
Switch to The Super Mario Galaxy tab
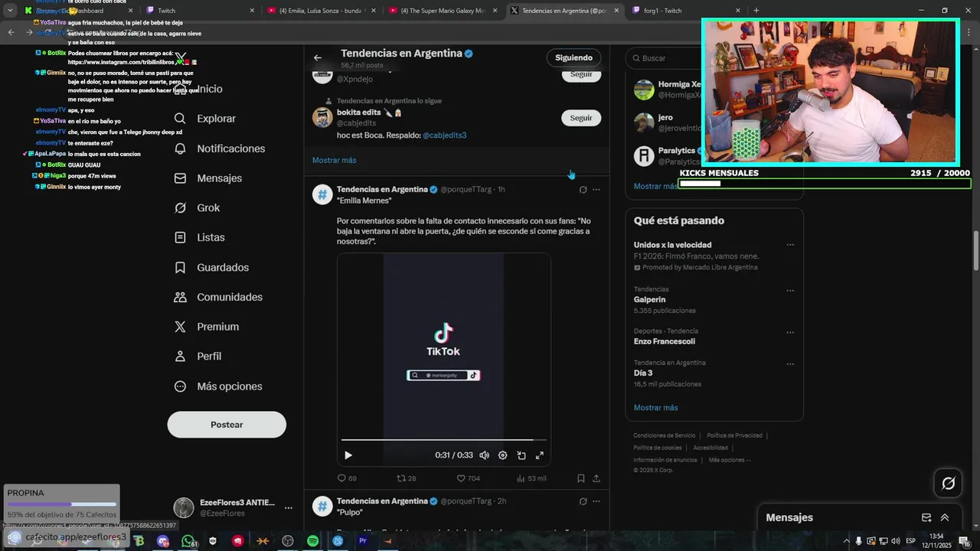point(443,11)
